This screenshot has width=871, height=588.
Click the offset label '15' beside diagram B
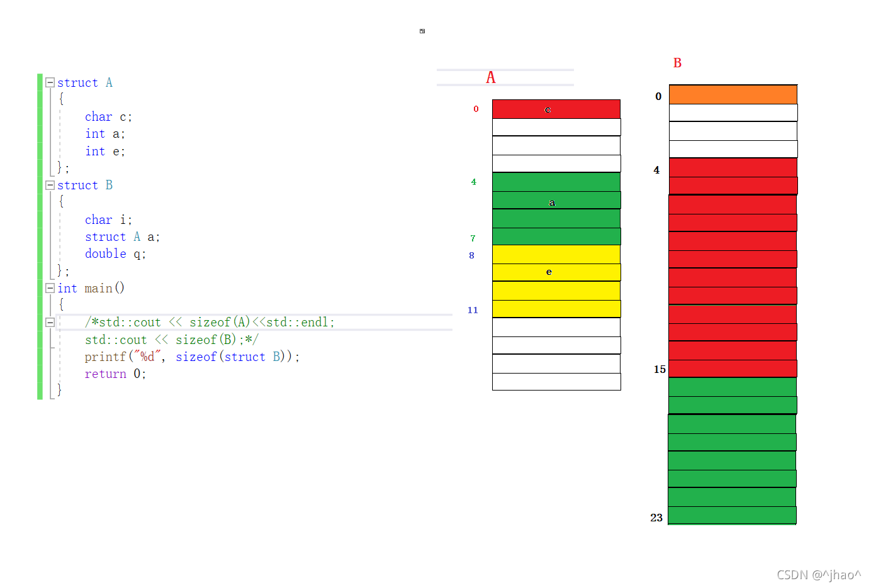click(660, 369)
